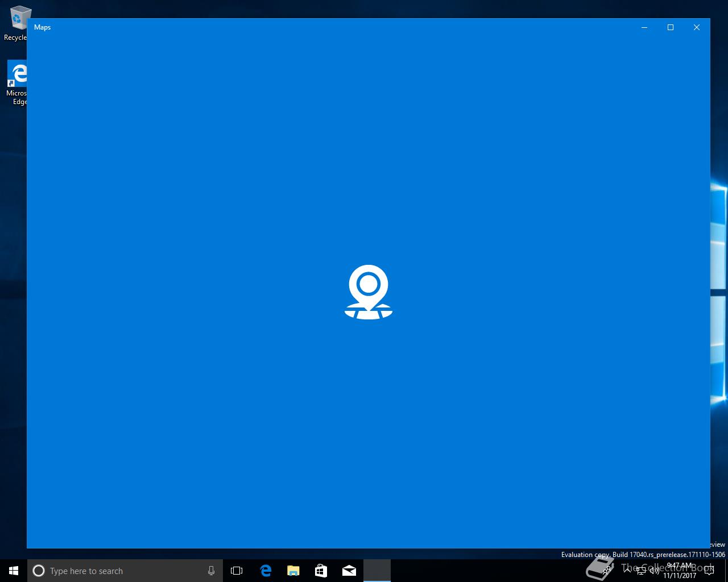Open the Mail app from the taskbar
Viewport: 728px width, 582px height.
coord(349,571)
